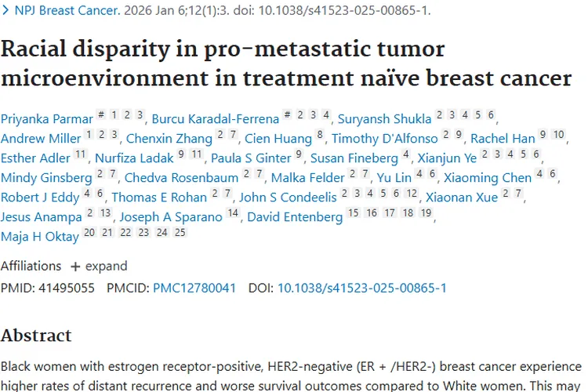Click author Jesus Anampa
Screen dimensions: 588x392
(40, 216)
